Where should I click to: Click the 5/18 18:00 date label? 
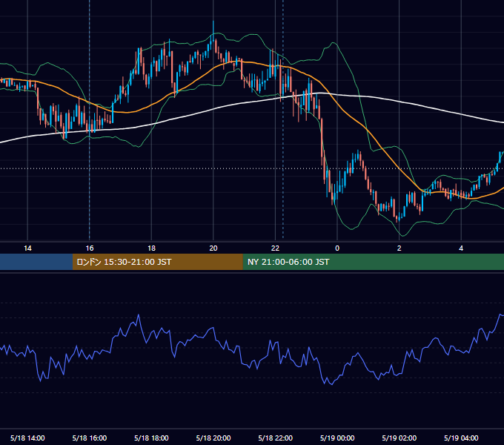point(151,438)
